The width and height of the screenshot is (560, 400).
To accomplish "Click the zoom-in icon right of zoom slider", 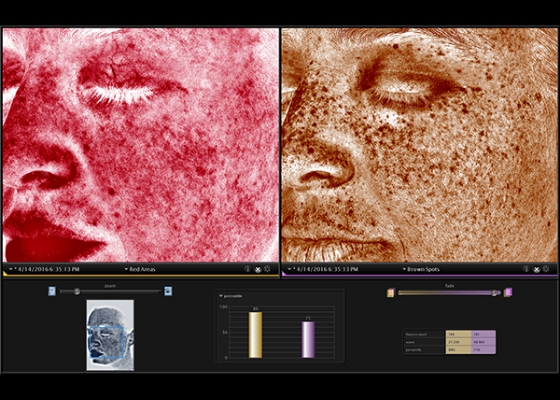I will click(x=168, y=291).
